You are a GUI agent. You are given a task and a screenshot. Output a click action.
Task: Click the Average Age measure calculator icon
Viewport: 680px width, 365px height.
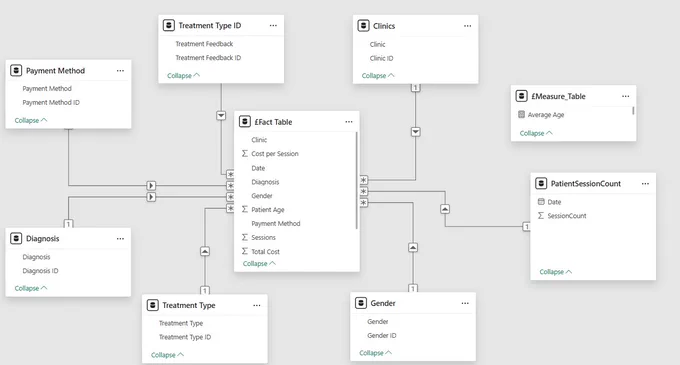(x=521, y=114)
